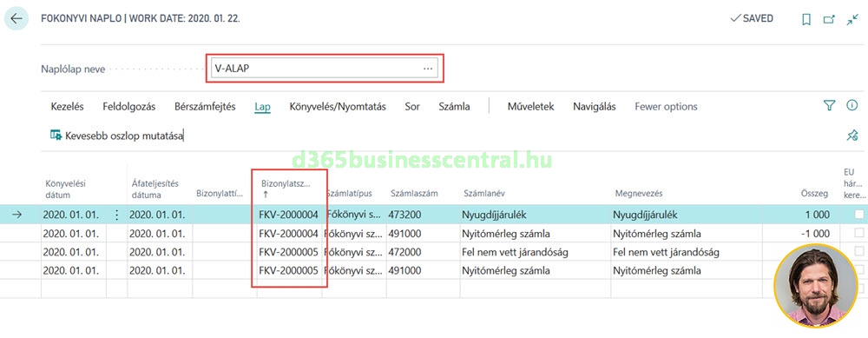Open the Sor menu
Viewport: 868px width, 338px height.
coord(411,106)
